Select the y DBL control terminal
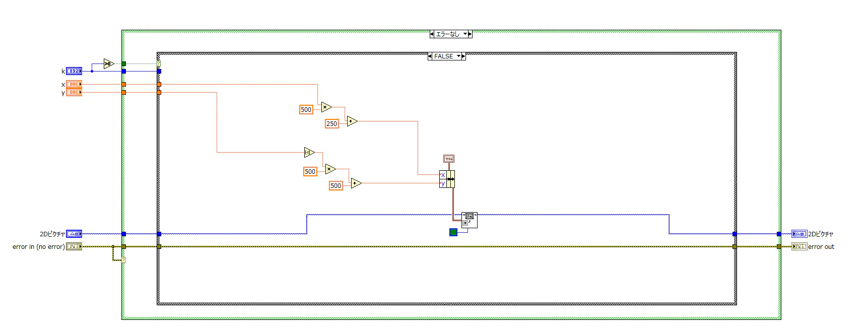The image size is (868, 329). pos(74,93)
